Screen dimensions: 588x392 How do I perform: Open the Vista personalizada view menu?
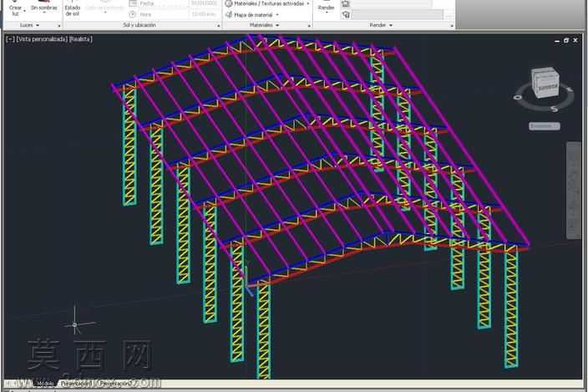pyautogui.click(x=42, y=39)
